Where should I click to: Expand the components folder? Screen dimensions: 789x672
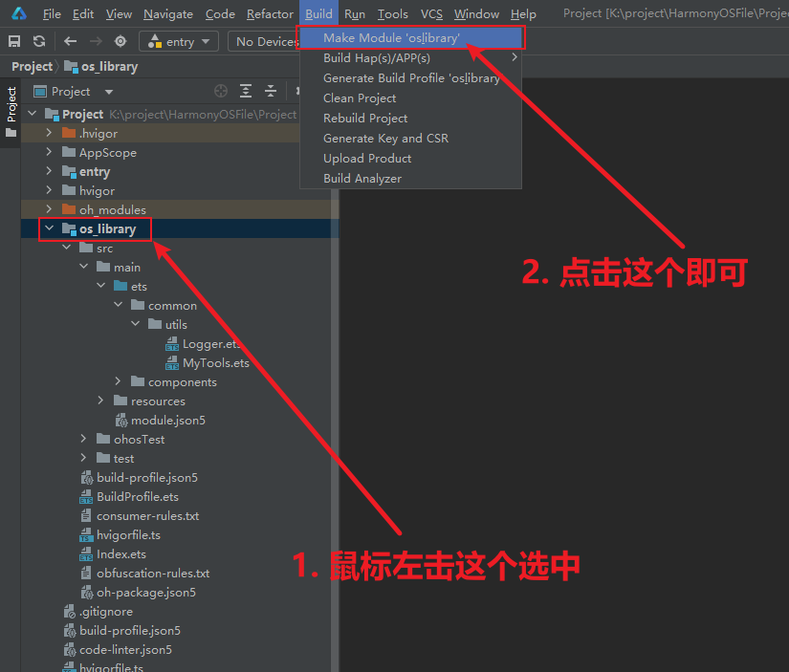click(118, 381)
